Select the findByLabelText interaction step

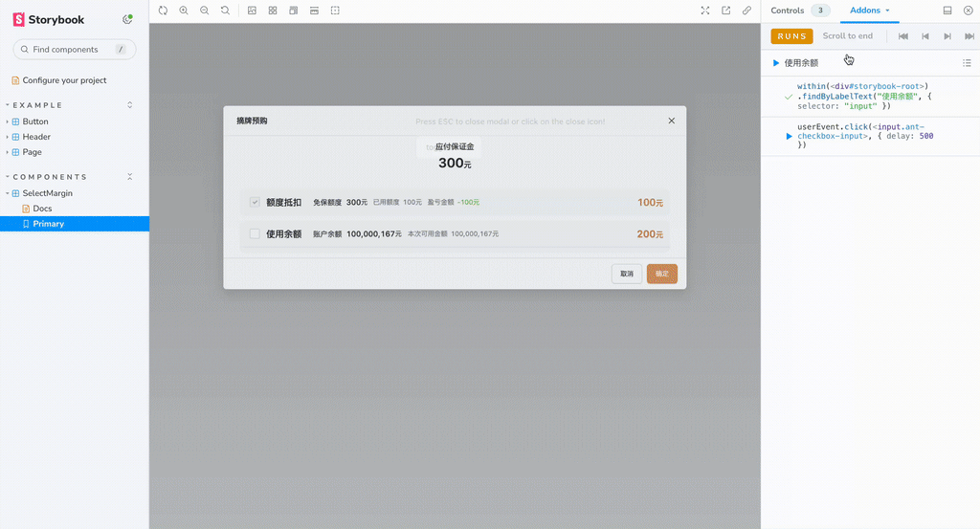870,97
